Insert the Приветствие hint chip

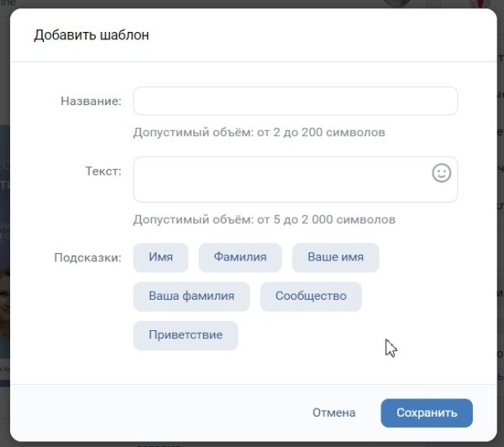pos(186,335)
